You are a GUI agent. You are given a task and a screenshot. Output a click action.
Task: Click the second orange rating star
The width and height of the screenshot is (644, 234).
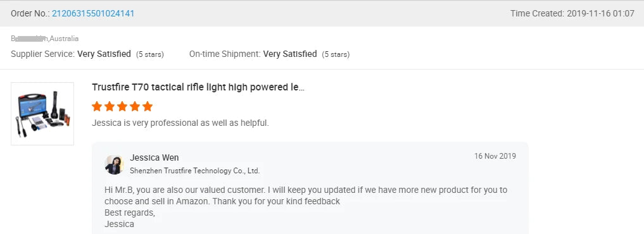(x=110, y=107)
